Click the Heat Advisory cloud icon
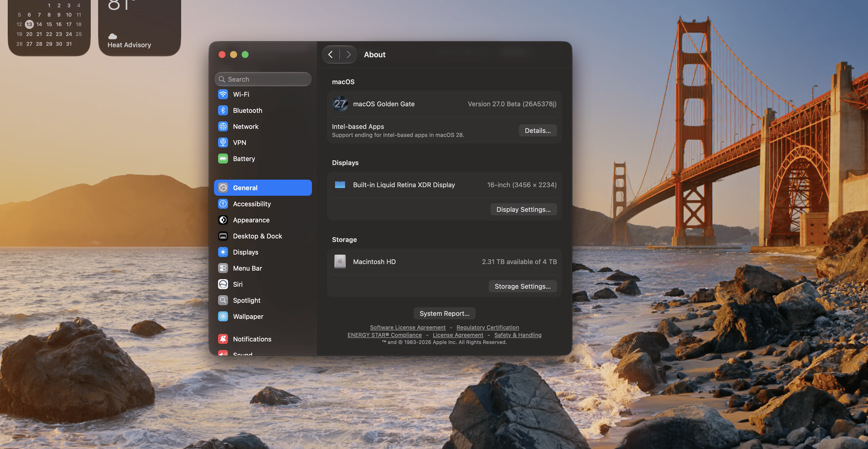The image size is (868, 449). (113, 36)
